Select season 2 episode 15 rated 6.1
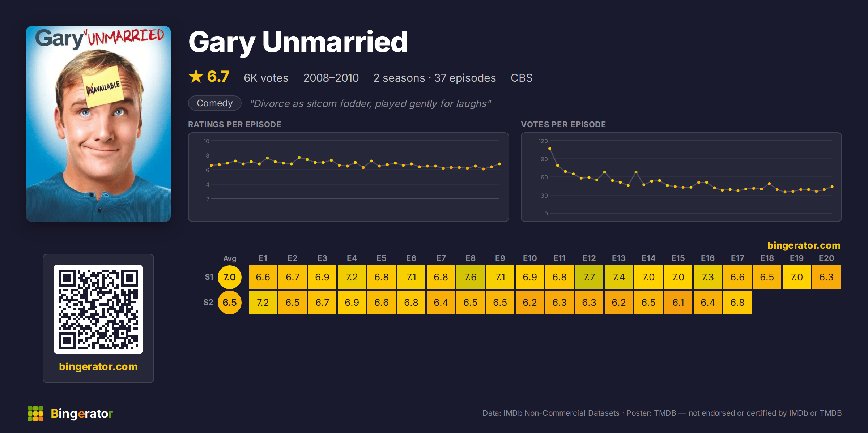The height and width of the screenshot is (433, 868). click(x=678, y=303)
